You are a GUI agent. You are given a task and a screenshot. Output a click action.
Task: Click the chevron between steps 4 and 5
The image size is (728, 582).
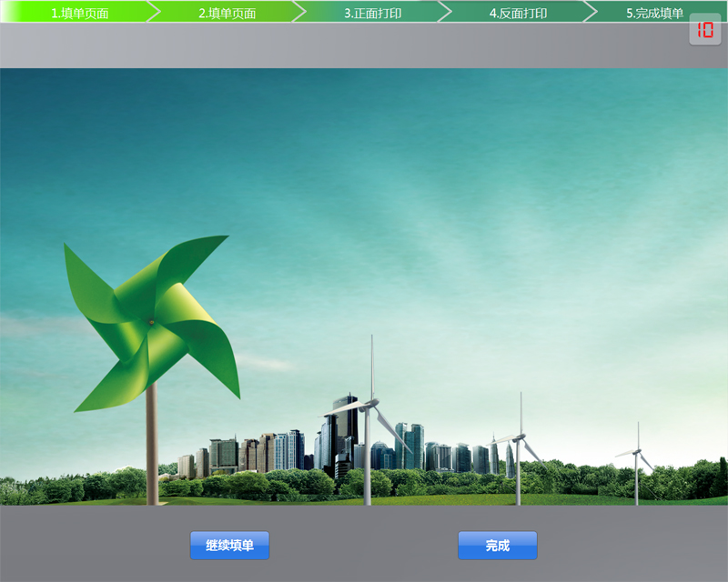(x=590, y=12)
